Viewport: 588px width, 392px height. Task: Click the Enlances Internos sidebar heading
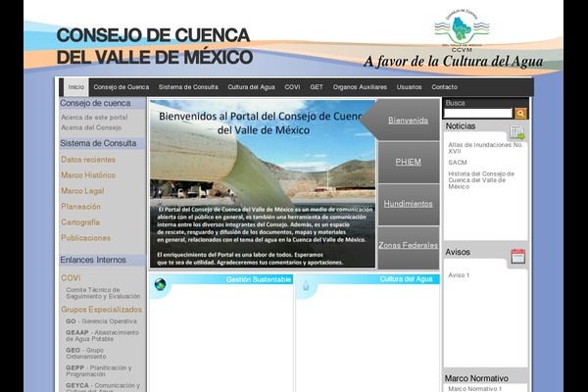93,260
